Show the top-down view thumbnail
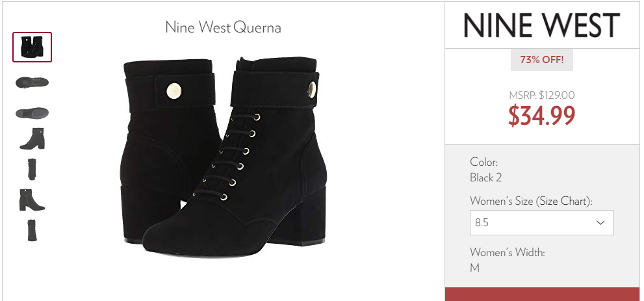 point(32,112)
